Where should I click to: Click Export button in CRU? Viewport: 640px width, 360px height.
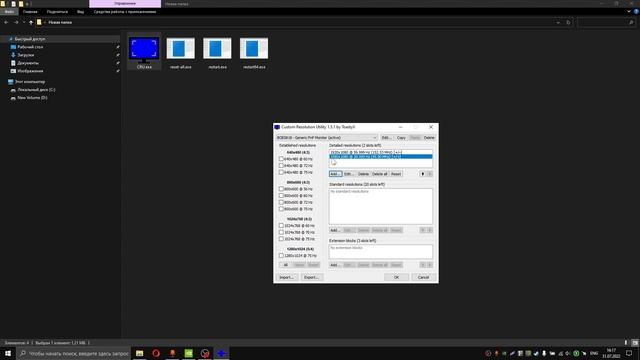coord(311,278)
